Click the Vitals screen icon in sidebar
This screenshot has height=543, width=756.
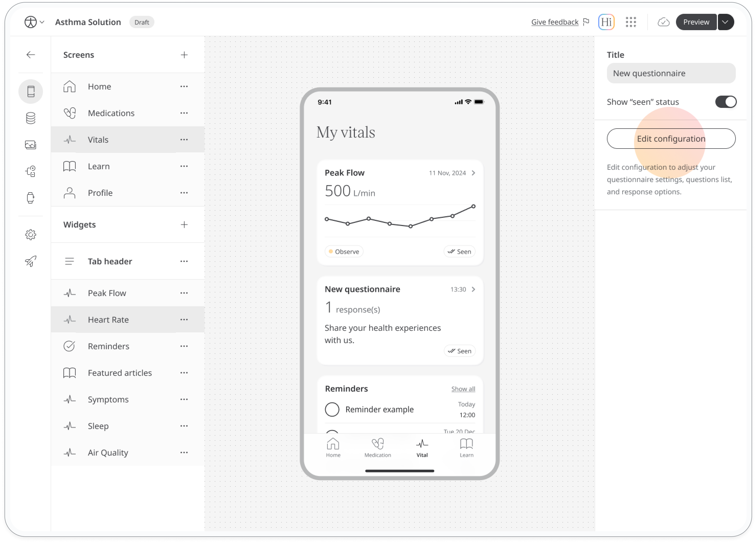tap(70, 139)
